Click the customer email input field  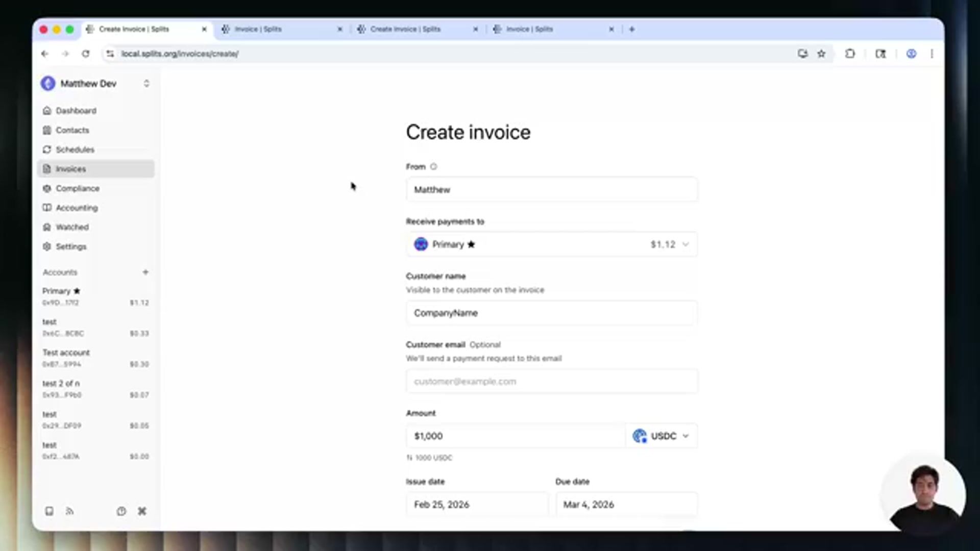click(551, 381)
